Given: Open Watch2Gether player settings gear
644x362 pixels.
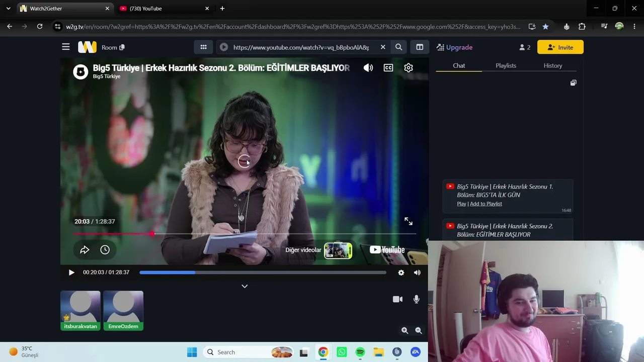Looking at the screenshot, I should click(x=401, y=273).
